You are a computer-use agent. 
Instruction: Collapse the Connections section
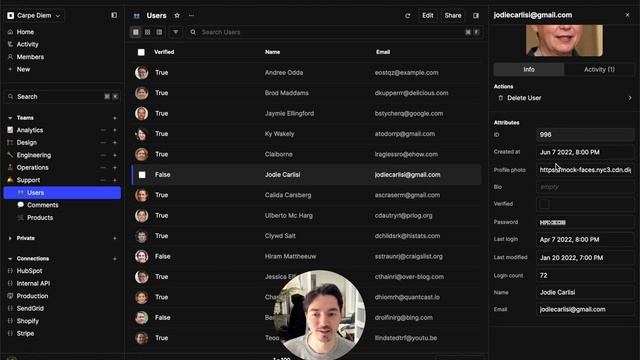click(x=10, y=259)
